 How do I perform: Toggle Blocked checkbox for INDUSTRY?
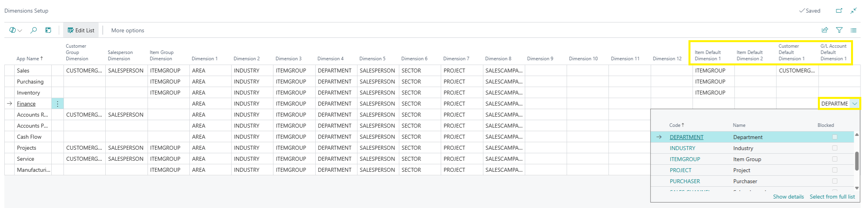pos(834,148)
